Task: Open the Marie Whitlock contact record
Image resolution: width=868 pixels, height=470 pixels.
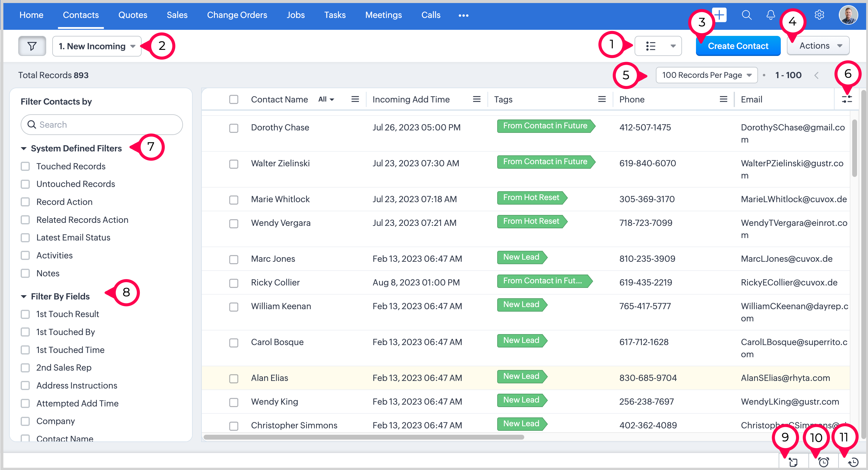Action: coord(280,199)
